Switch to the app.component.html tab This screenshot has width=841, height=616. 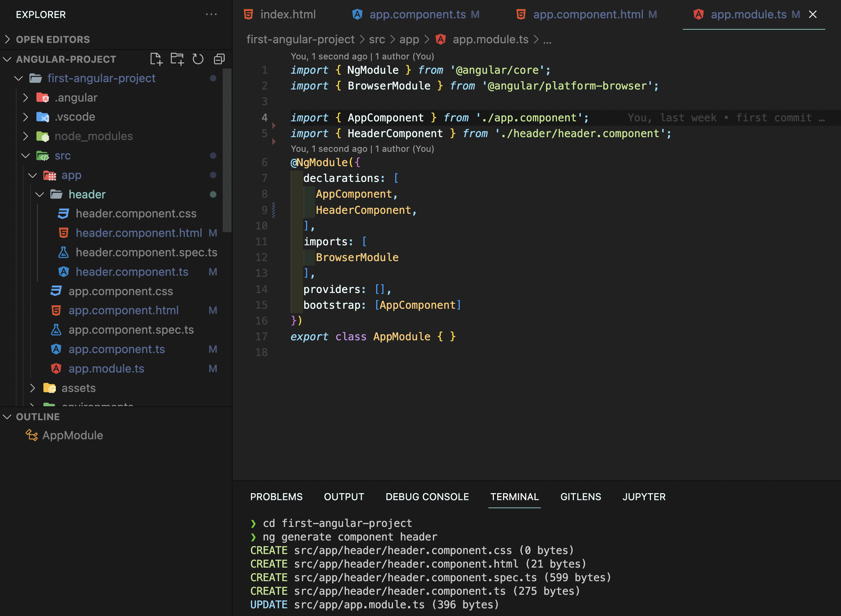pos(588,14)
